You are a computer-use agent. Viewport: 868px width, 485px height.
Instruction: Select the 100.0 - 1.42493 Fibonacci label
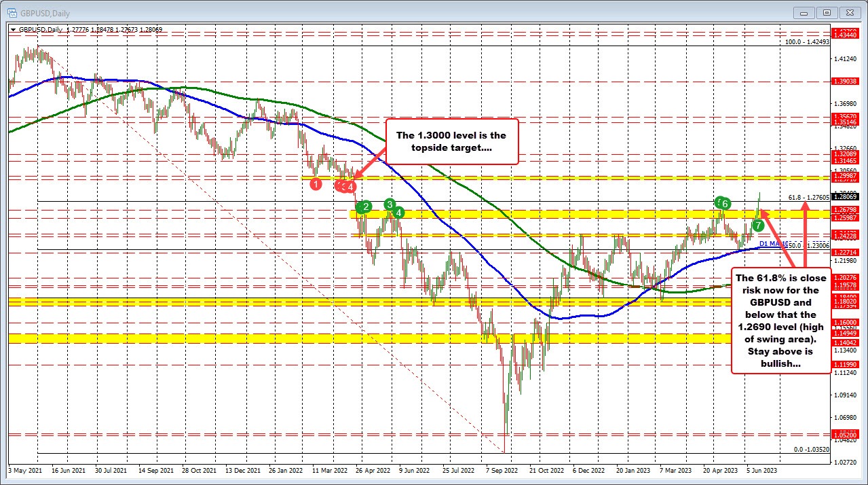pyautogui.click(x=806, y=42)
